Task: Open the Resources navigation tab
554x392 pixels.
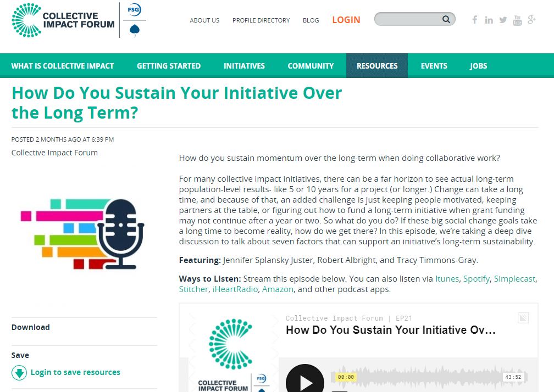Action: [x=377, y=66]
